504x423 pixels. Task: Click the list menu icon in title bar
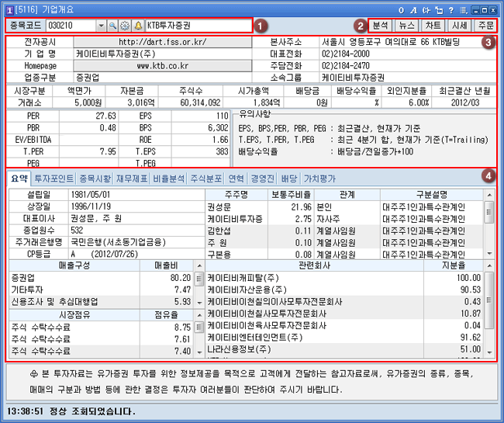(461, 9)
